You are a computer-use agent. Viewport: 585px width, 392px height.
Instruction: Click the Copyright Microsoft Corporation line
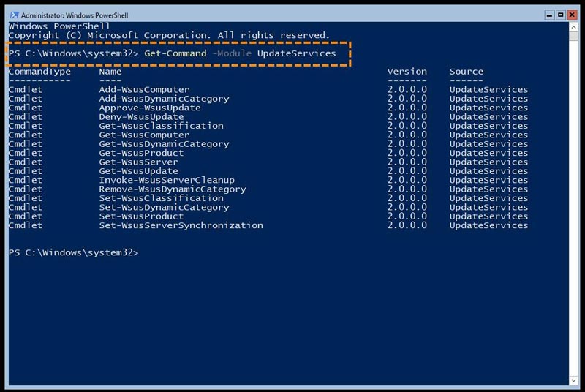(169, 35)
